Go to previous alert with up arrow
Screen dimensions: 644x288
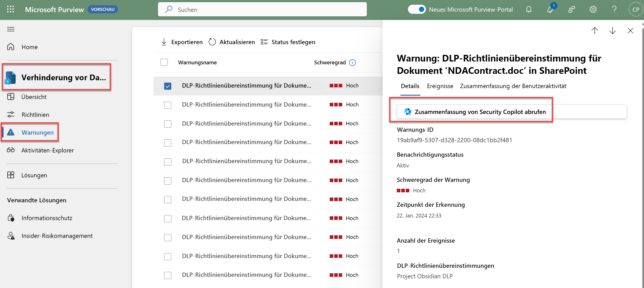595,31
